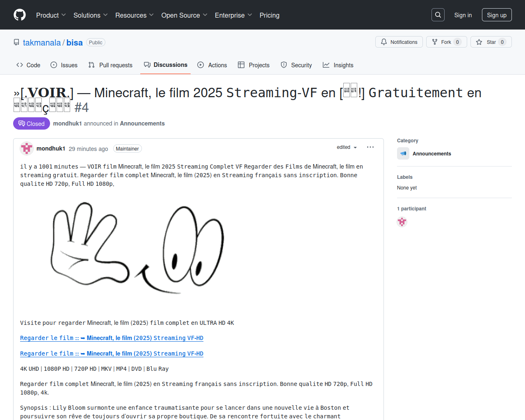Click the Pull requests branch icon

pos(91,65)
